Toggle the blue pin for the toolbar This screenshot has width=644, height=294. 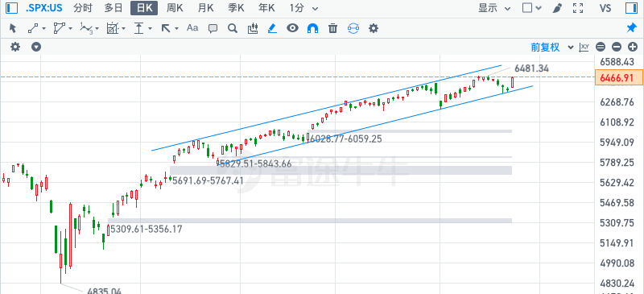point(631,28)
